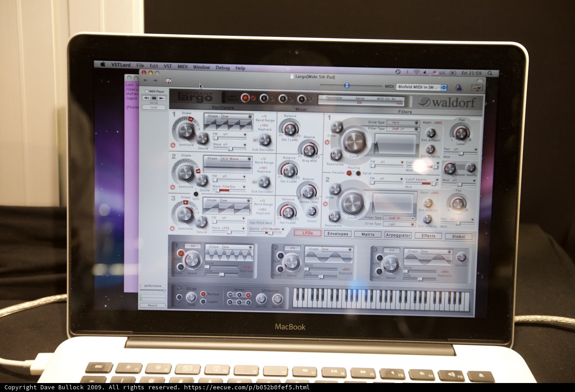575x392 pixels.
Task: Click Filter 1 Drive knob
Action: 336,127
